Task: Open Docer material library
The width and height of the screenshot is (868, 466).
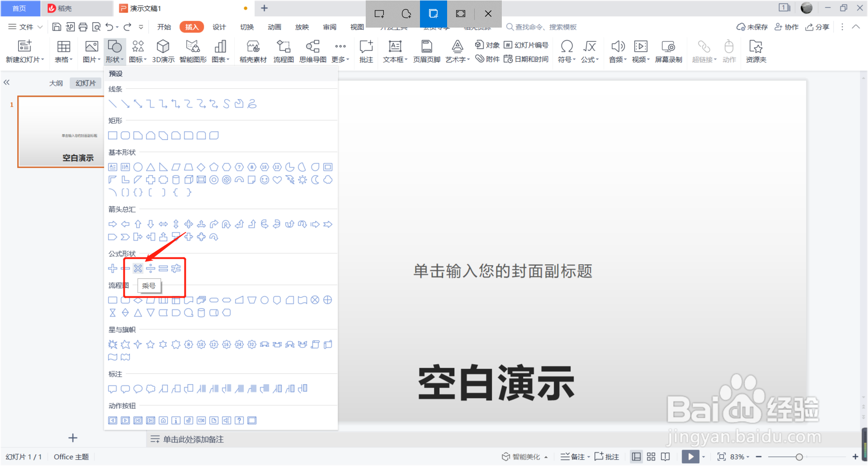Action: point(253,51)
